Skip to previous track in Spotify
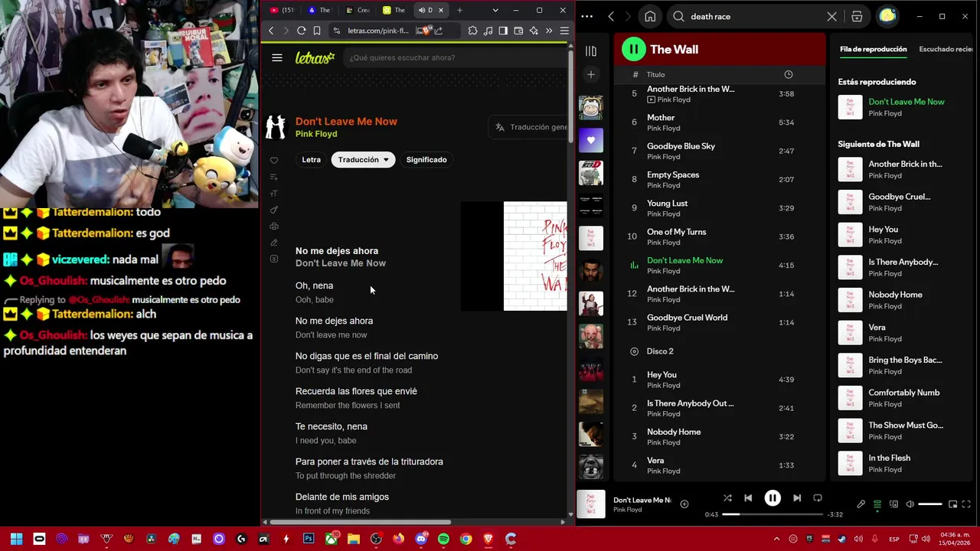The height and width of the screenshot is (551, 980). coord(748,498)
